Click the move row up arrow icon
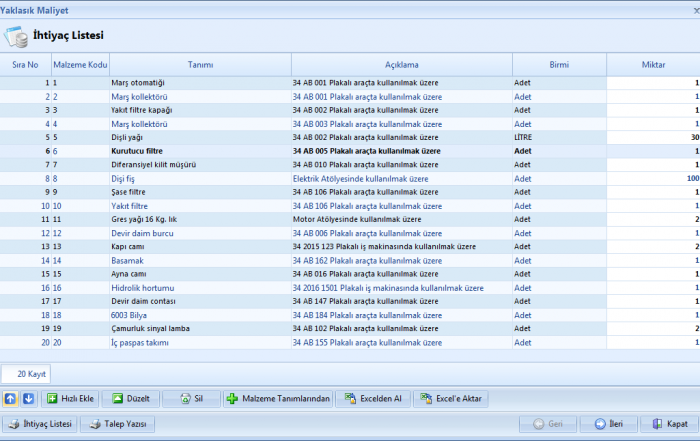The height and width of the screenshot is (441, 700). point(11,398)
